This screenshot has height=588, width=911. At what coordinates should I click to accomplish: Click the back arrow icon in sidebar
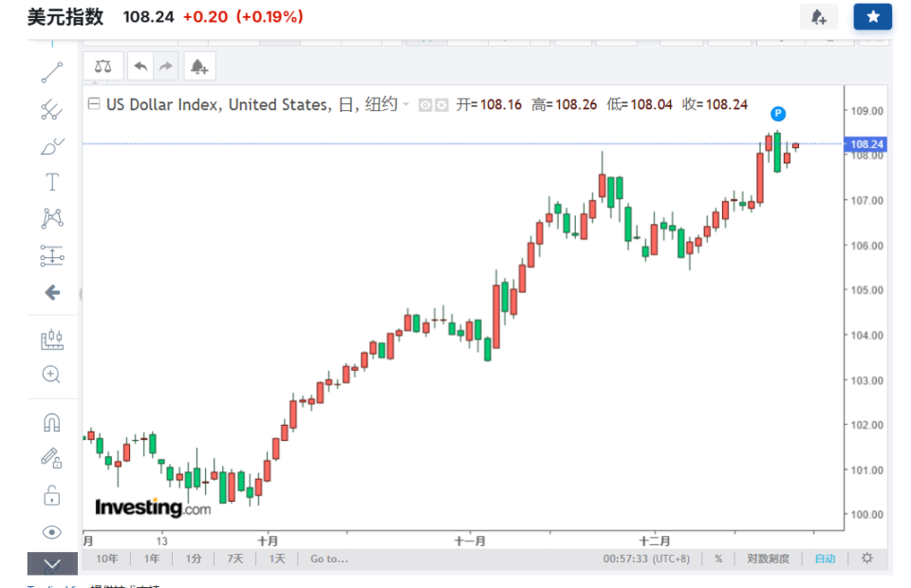pos(52,292)
